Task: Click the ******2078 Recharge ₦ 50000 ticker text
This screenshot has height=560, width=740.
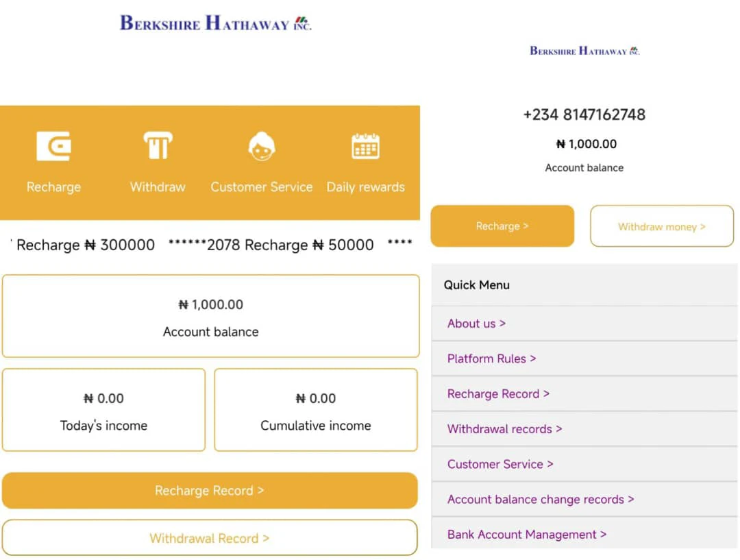Action: [x=271, y=245]
